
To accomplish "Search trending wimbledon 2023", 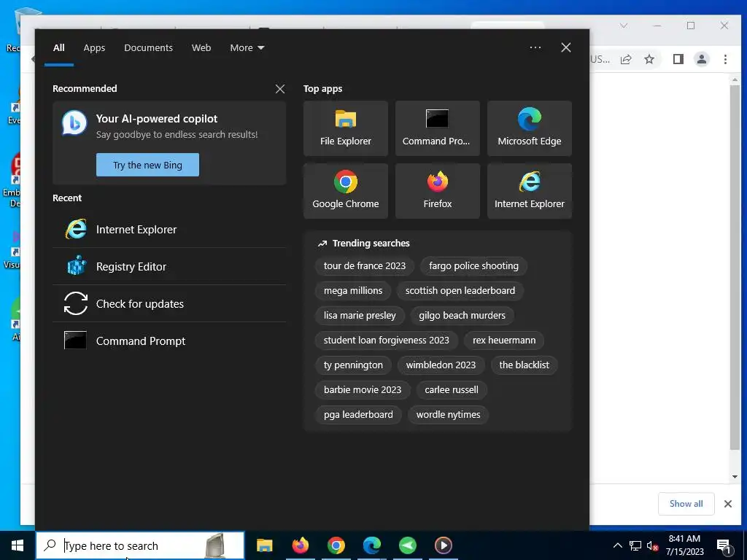I will 441,365.
